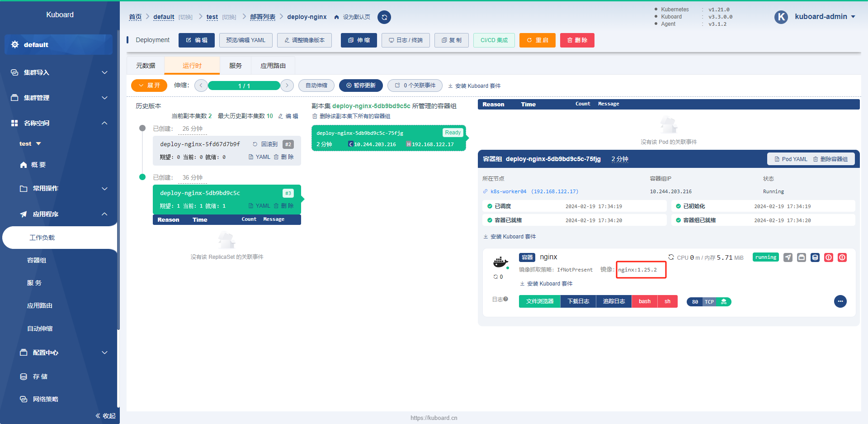
Task: Click YAML icon for deploy-nginx-5db9bd9c5c revision
Action: pyautogui.click(x=251, y=206)
